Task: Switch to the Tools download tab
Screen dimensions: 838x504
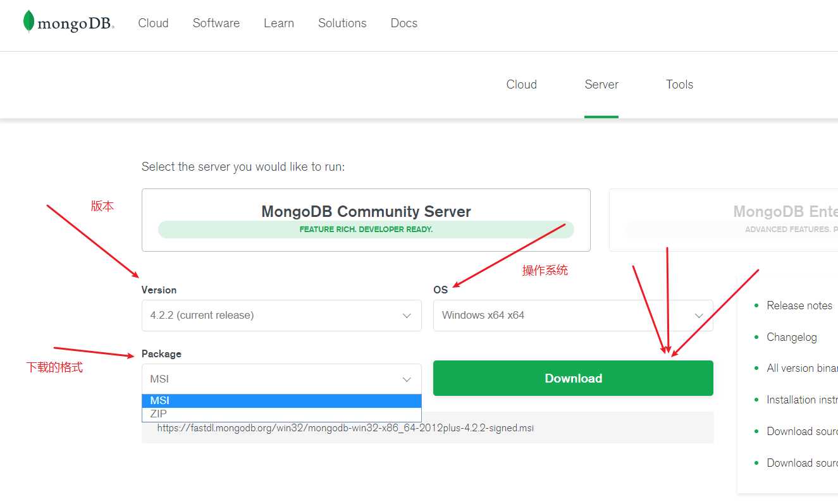Action: click(x=680, y=85)
